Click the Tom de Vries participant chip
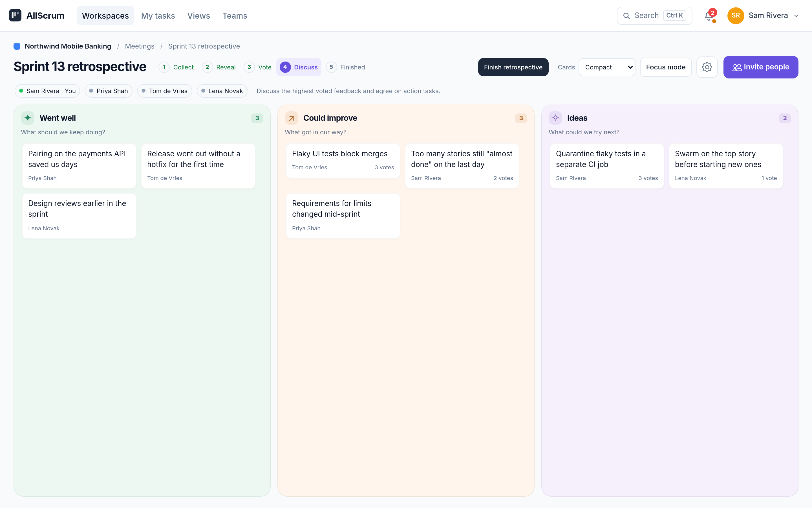Image resolution: width=812 pixels, height=508 pixels. 164,91
